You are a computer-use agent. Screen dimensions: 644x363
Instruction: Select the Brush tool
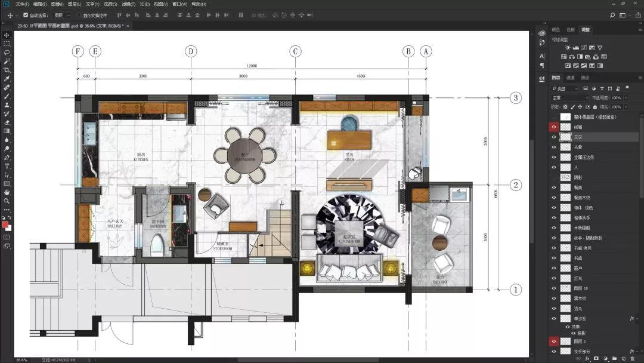tap(7, 96)
